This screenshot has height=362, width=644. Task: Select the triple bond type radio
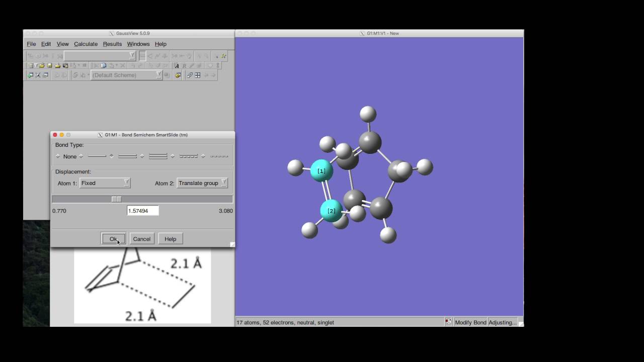[142, 156]
